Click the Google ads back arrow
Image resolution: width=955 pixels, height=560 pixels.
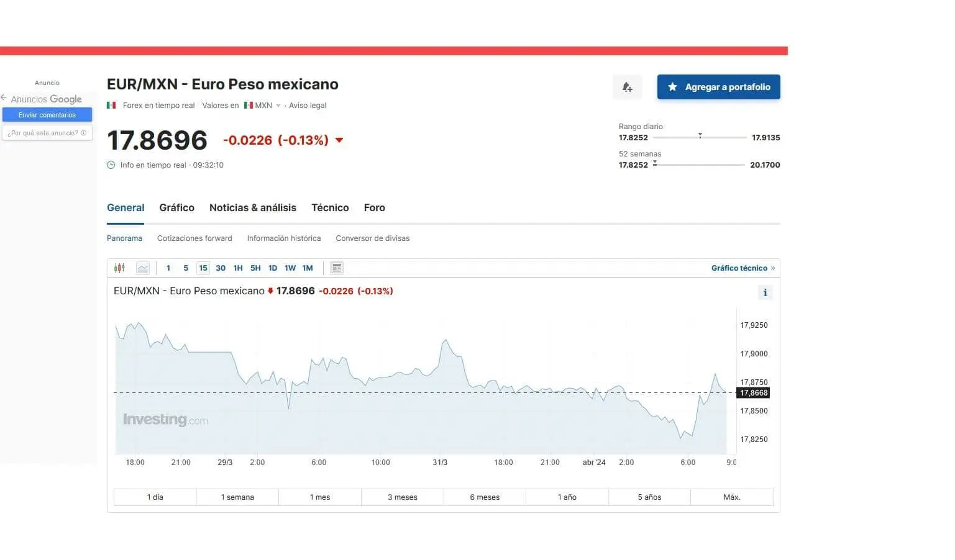[4, 97]
